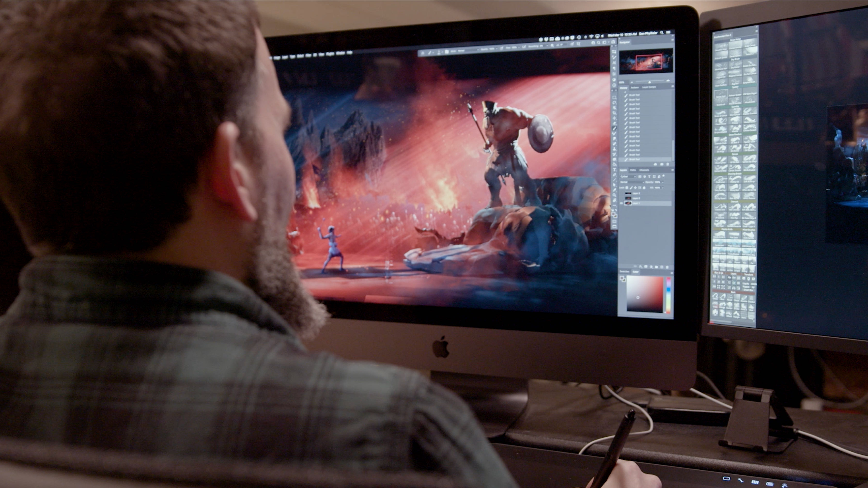Open Spotlight search in the menu bar
The width and height of the screenshot is (868, 488).
point(662,33)
